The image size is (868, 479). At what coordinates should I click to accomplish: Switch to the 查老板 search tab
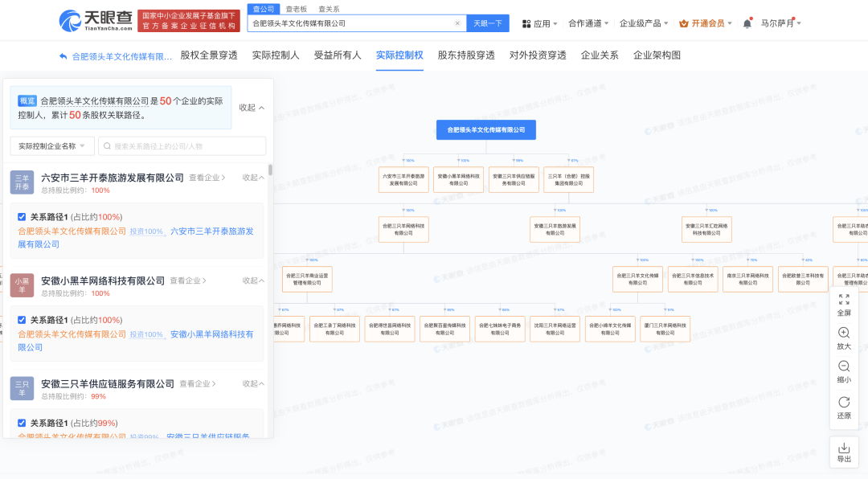pos(296,9)
